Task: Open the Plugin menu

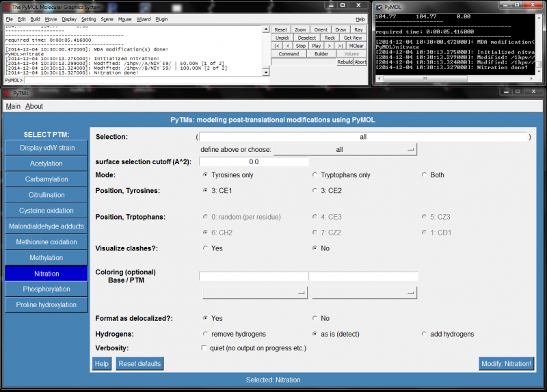Action: pyautogui.click(x=161, y=19)
